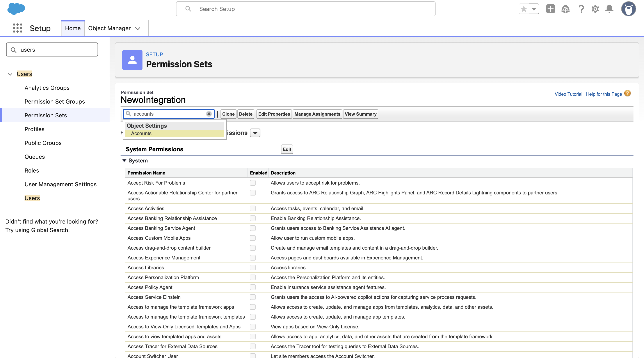Open the Help for this Page link
The image size is (644, 363).
pyautogui.click(x=604, y=94)
